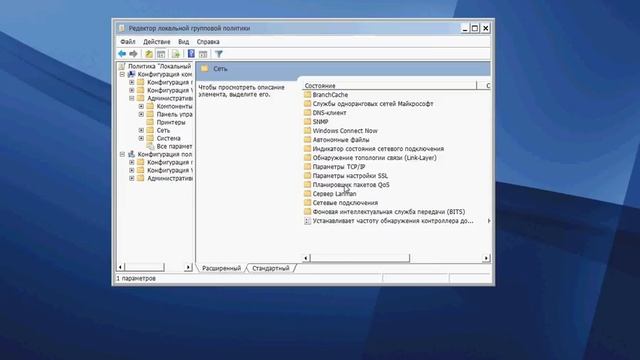
Task: Go up one level with folder icon
Action: [x=149, y=54]
